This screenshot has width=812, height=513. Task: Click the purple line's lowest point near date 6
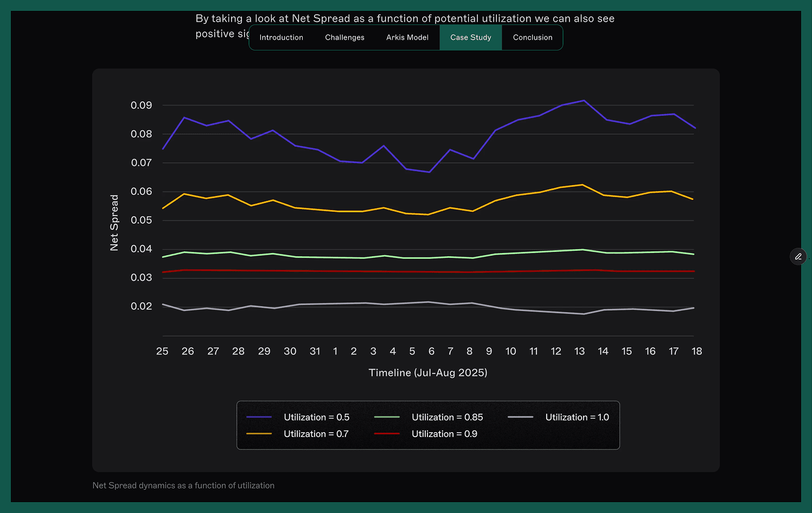click(430, 172)
